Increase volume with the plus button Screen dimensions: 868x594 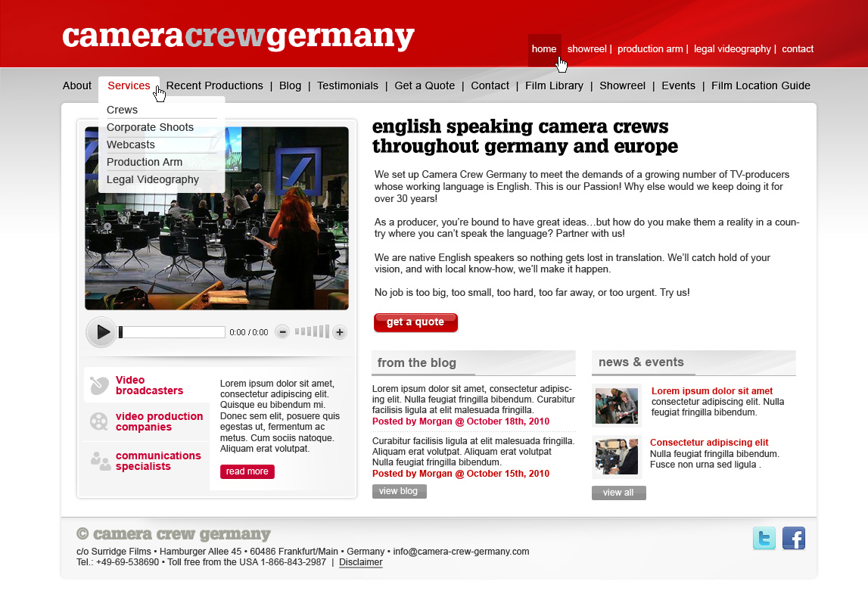pos(340,332)
